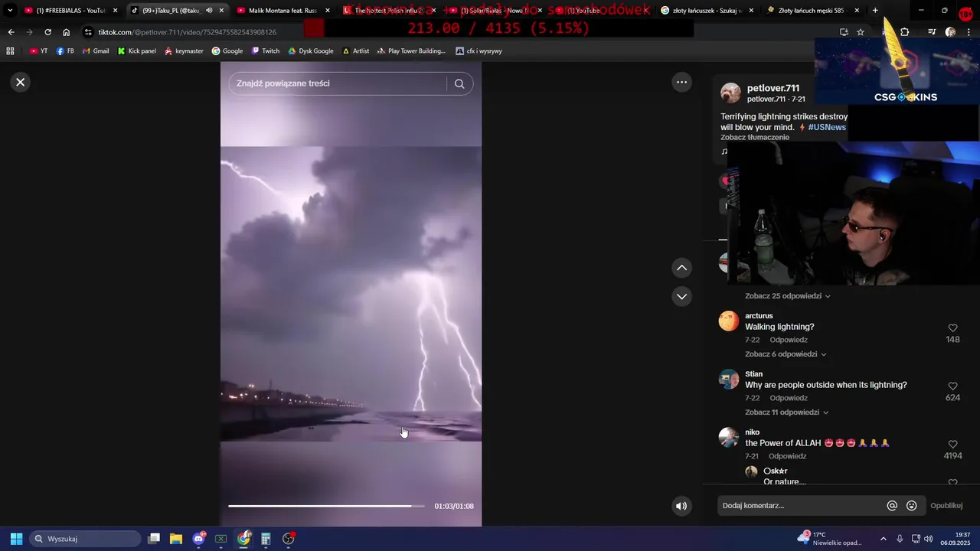Viewport: 980px width, 551px height.
Task: Open the Gmail bookmark
Action: (95, 51)
